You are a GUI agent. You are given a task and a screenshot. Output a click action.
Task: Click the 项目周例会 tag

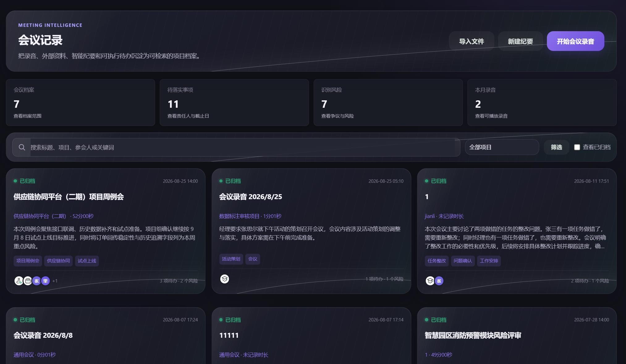point(28,261)
